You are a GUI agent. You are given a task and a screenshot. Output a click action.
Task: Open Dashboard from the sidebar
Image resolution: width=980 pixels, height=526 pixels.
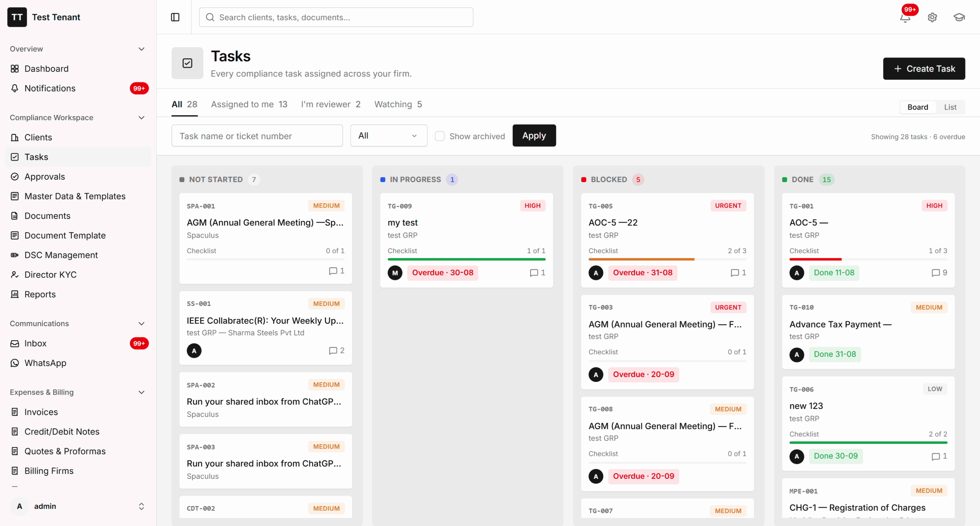coord(78,69)
